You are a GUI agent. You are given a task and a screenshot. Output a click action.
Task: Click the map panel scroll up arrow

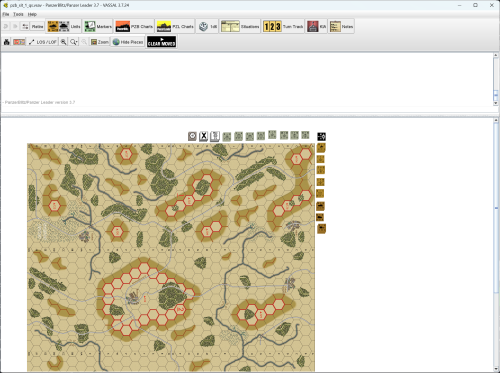pyautogui.click(x=496, y=120)
